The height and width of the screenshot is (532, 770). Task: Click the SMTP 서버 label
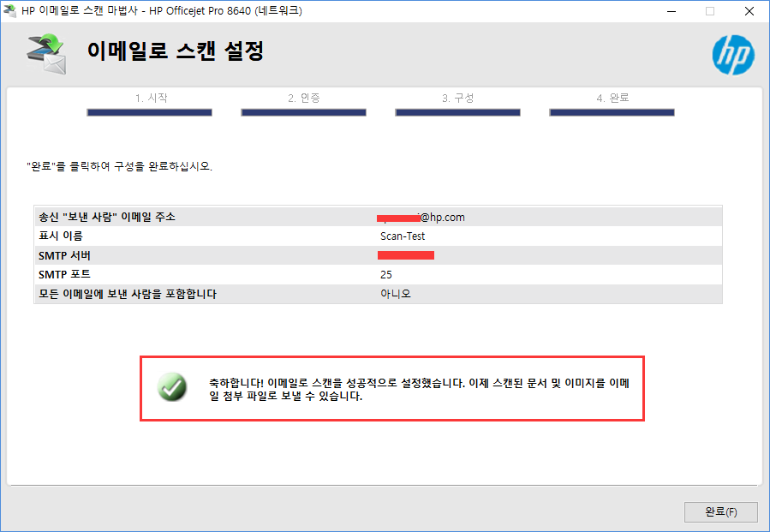click(64, 255)
